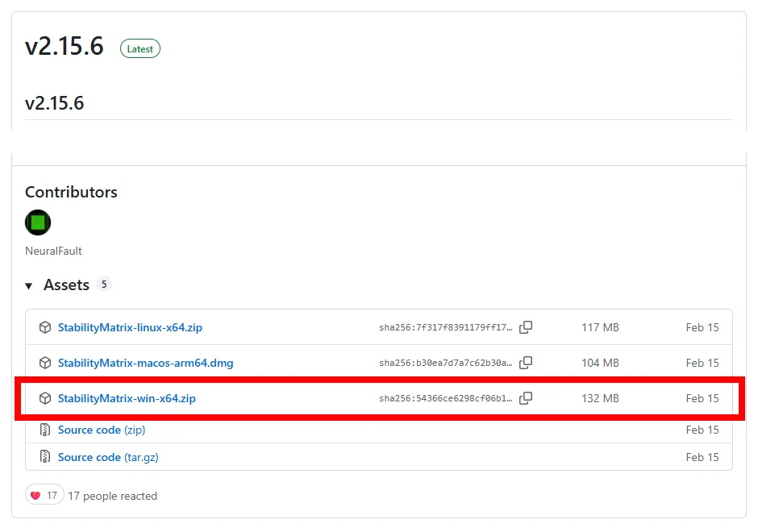Click the zip file icon beside Source code (zip)
The height and width of the screenshot is (532, 758).
tap(45, 430)
